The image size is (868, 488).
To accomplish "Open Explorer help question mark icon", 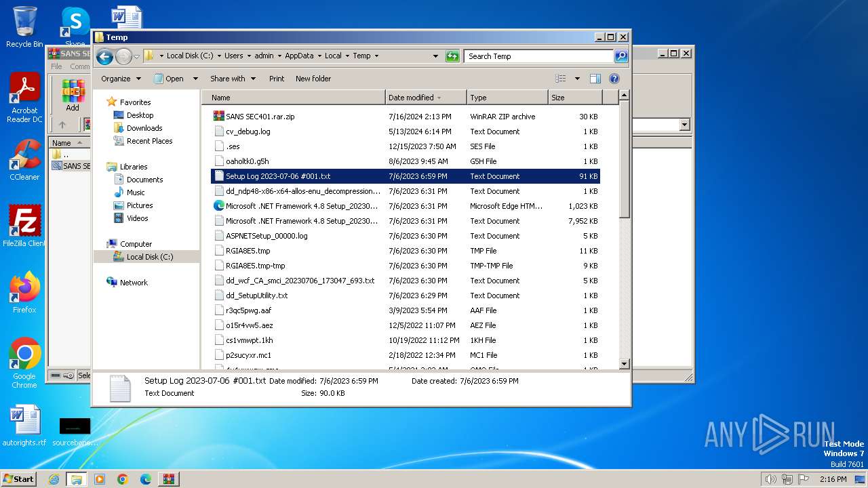I will tap(614, 79).
